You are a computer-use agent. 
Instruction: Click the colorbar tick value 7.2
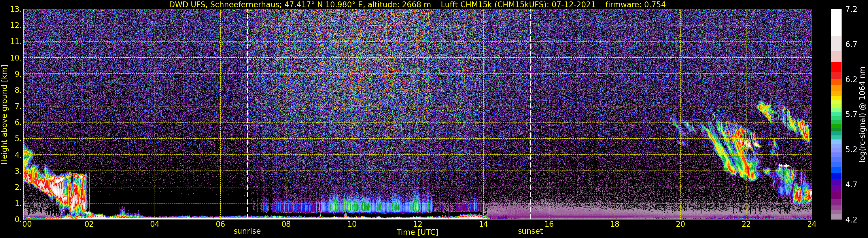pos(851,10)
